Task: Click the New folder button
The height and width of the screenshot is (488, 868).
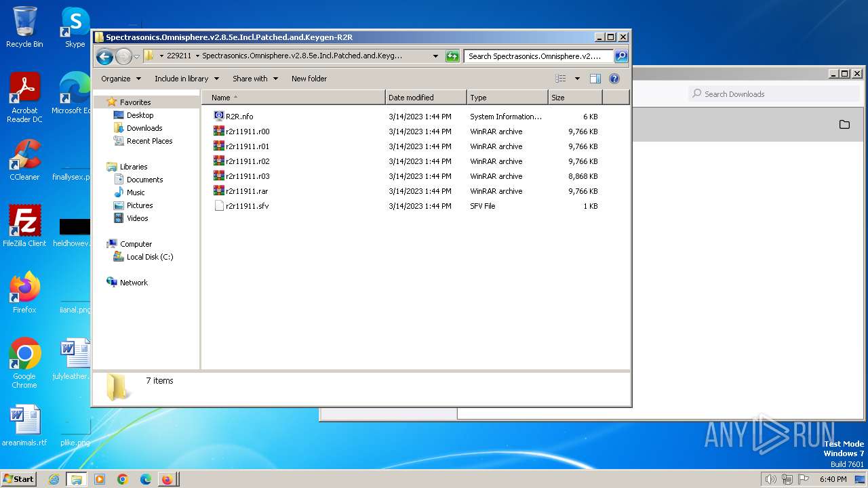Action: coord(309,79)
